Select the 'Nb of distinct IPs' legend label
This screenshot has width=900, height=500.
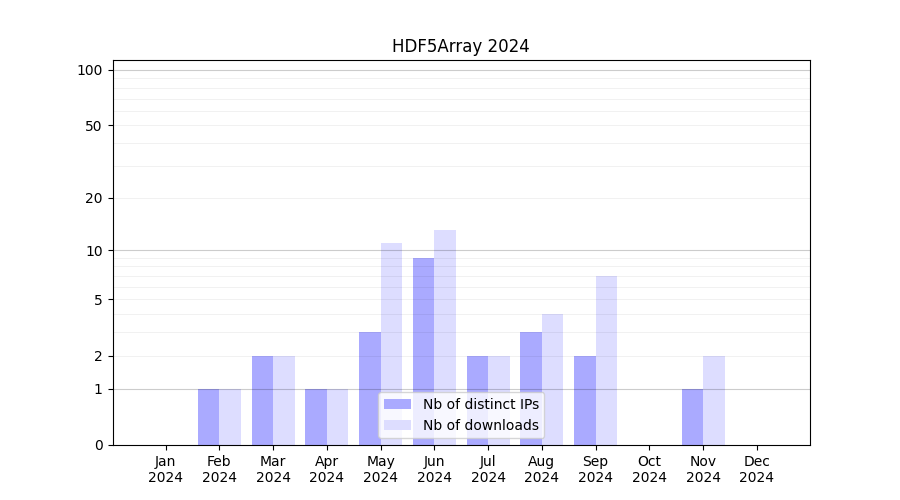point(480,404)
